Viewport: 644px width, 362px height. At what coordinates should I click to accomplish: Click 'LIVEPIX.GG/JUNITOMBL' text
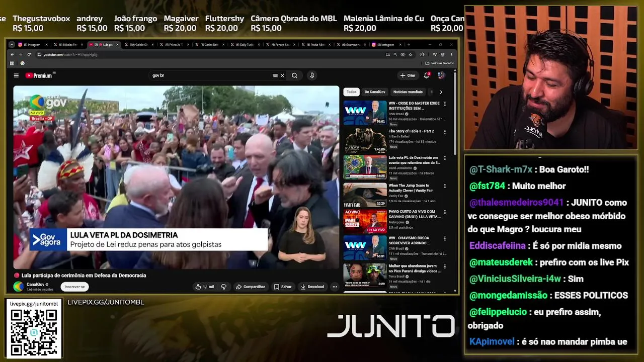tap(106, 302)
